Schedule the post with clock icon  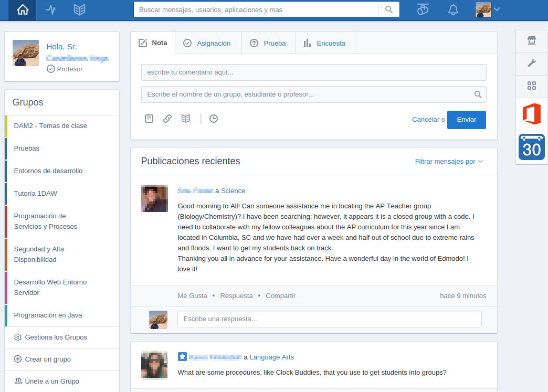pyautogui.click(x=214, y=119)
